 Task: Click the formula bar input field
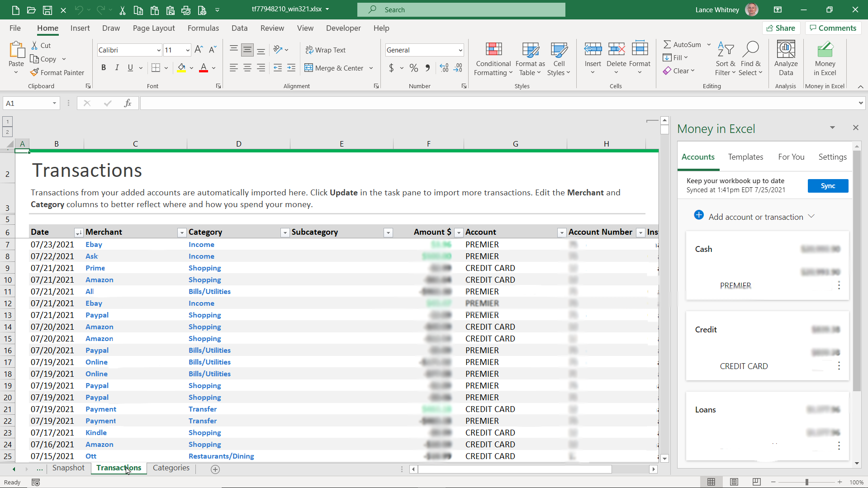(x=498, y=103)
